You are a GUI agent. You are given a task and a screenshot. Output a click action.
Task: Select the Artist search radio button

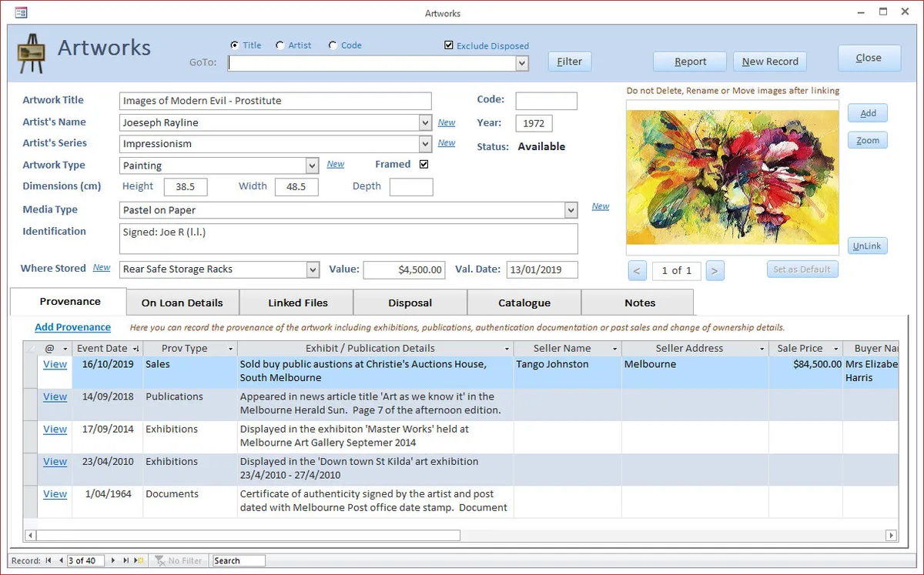click(x=280, y=45)
